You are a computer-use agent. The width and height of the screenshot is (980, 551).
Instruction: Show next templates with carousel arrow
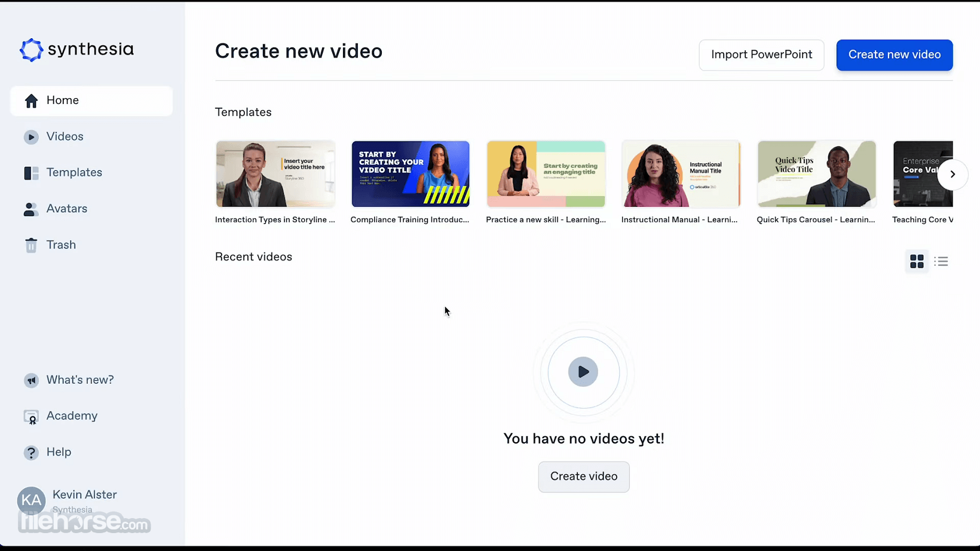pos(953,175)
